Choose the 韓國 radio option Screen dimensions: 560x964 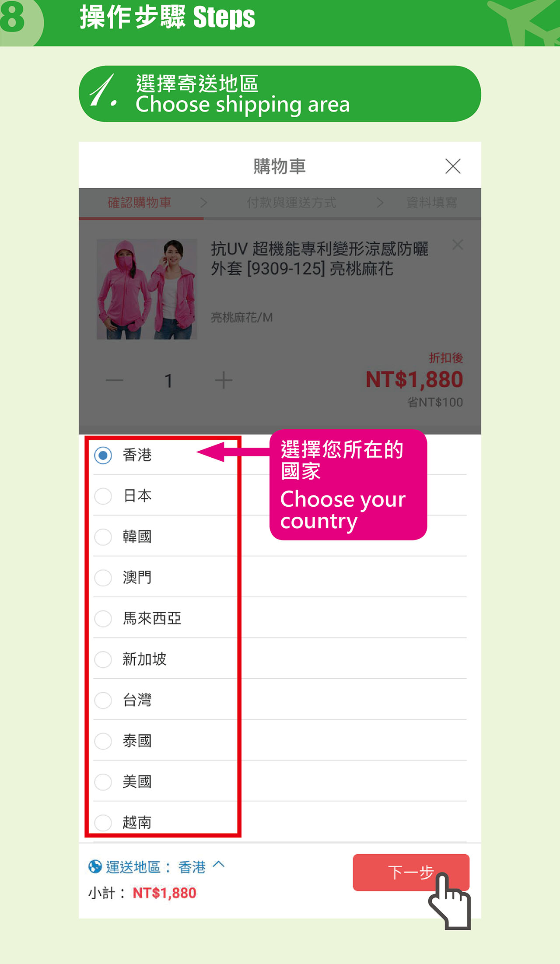(x=103, y=537)
